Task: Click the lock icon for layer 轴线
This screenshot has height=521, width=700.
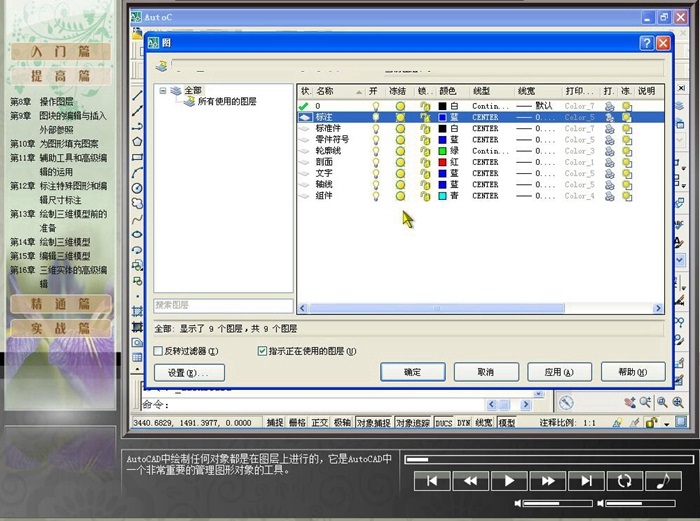Action: pos(425,185)
